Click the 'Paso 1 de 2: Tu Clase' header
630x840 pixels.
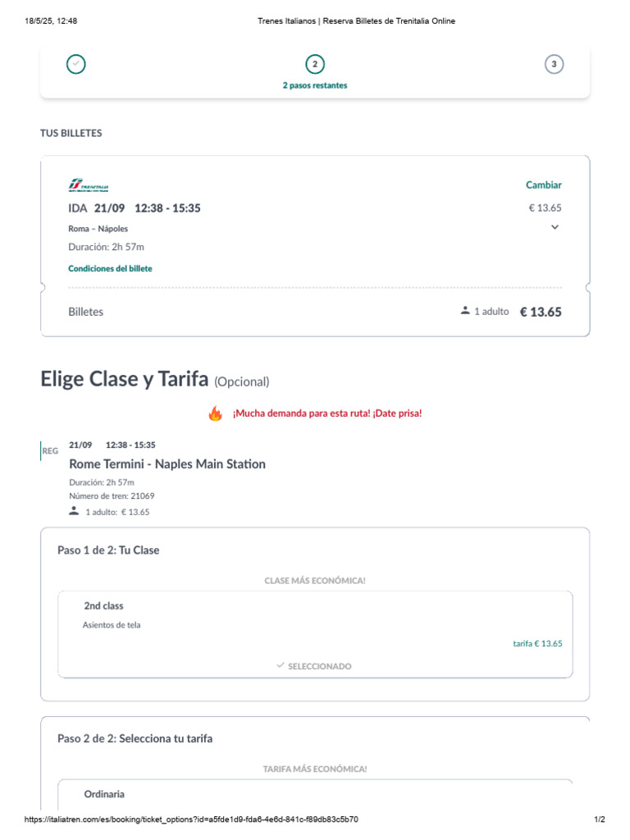[108, 550]
